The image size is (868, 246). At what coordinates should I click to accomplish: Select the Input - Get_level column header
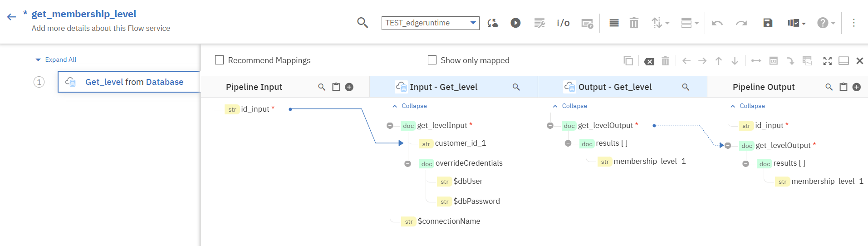443,87
